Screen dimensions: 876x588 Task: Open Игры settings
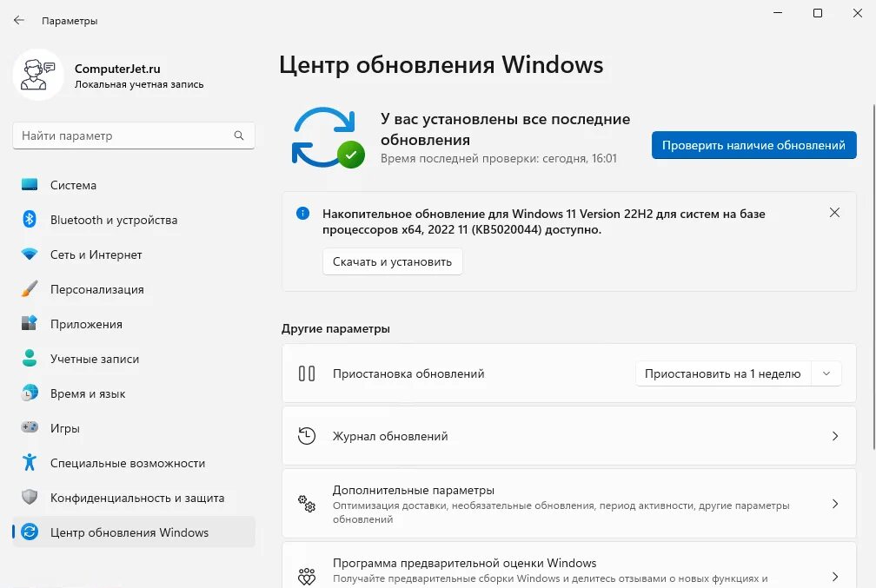point(134,427)
